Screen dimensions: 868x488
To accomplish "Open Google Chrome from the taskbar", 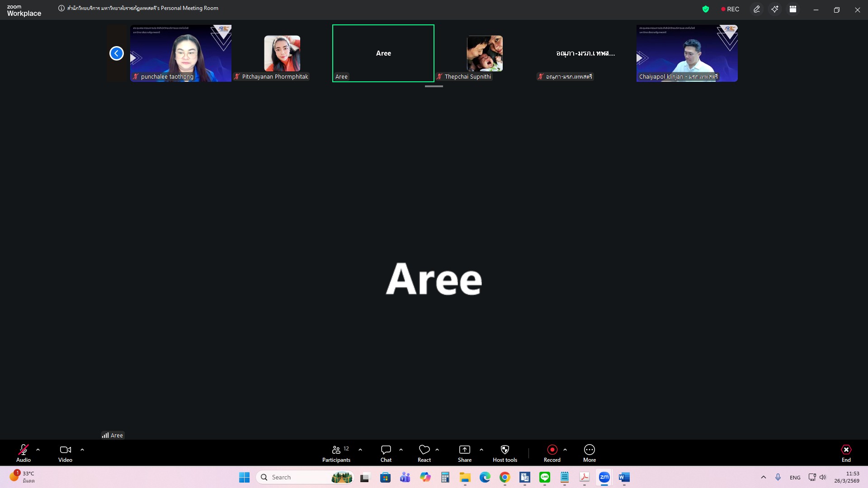I will [x=505, y=477].
